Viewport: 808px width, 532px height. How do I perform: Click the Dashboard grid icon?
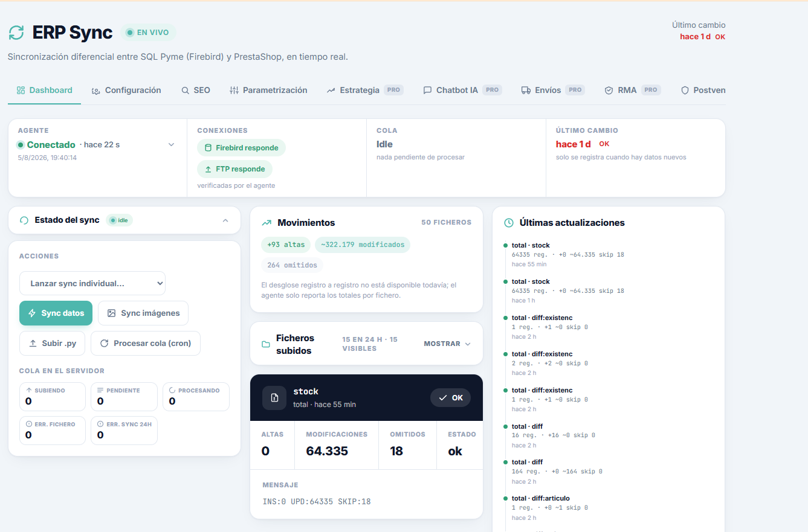(x=21, y=90)
